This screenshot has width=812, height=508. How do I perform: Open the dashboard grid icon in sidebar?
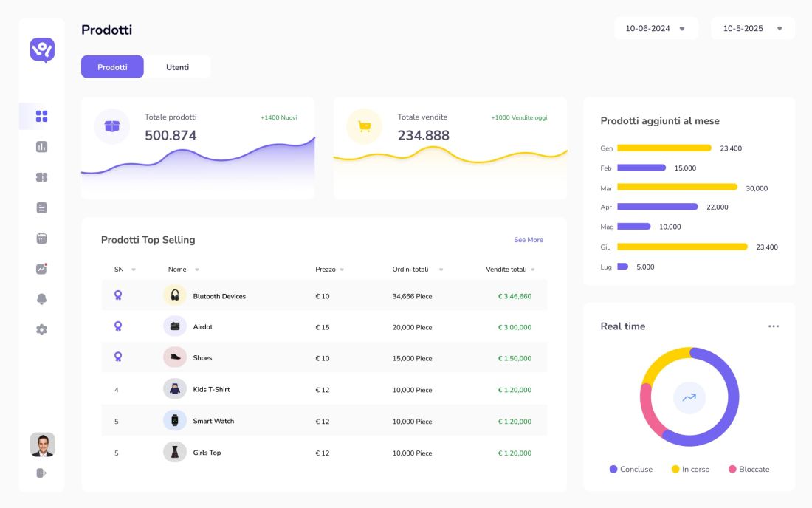pyautogui.click(x=41, y=117)
